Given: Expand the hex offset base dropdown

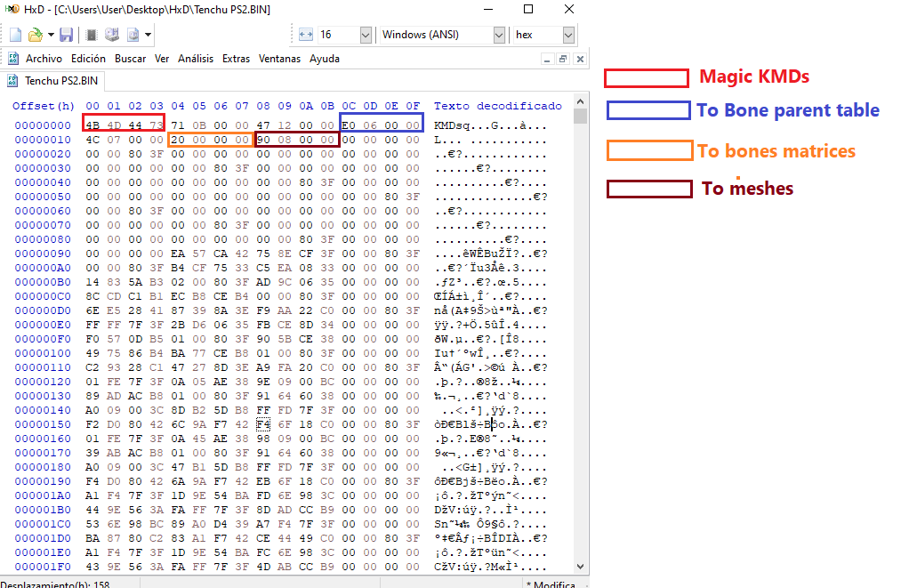Looking at the screenshot, I should coord(568,35).
